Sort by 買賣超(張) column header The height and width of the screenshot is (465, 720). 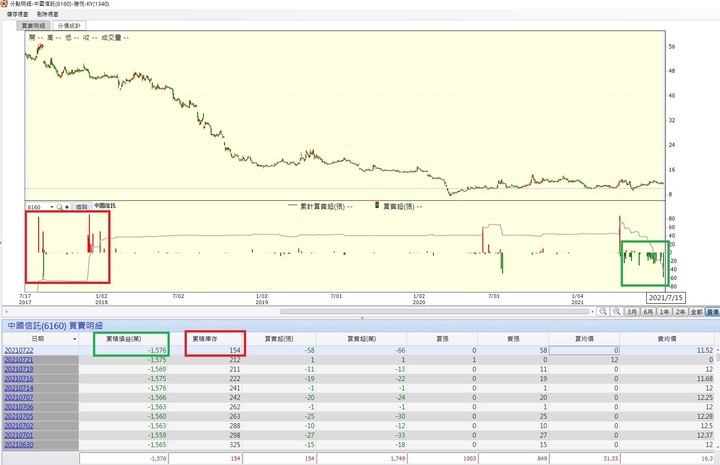[279, 339]
